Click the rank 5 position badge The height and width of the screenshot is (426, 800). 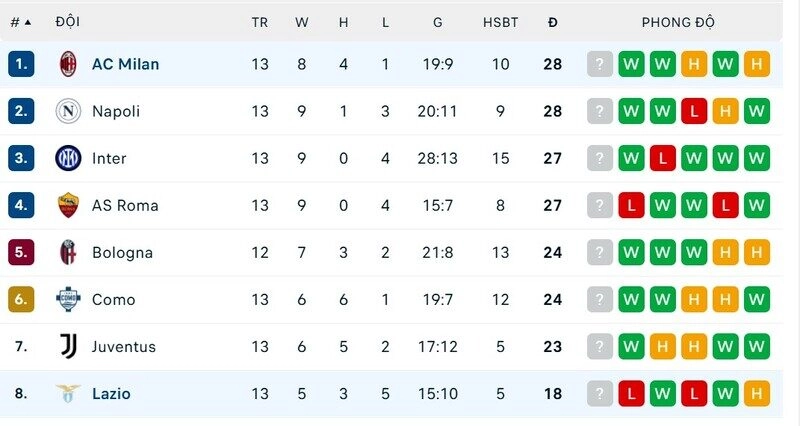(x=21, y=252)
